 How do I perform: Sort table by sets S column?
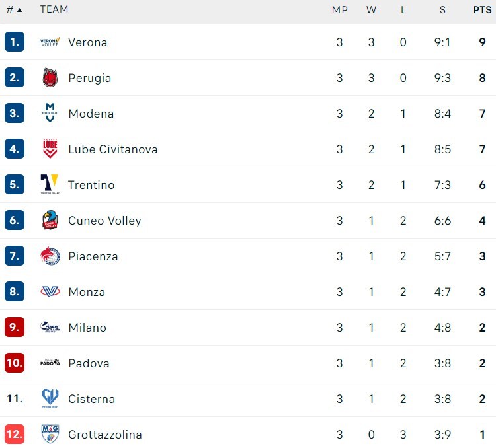pyautogui.click(x=442, y=10)
